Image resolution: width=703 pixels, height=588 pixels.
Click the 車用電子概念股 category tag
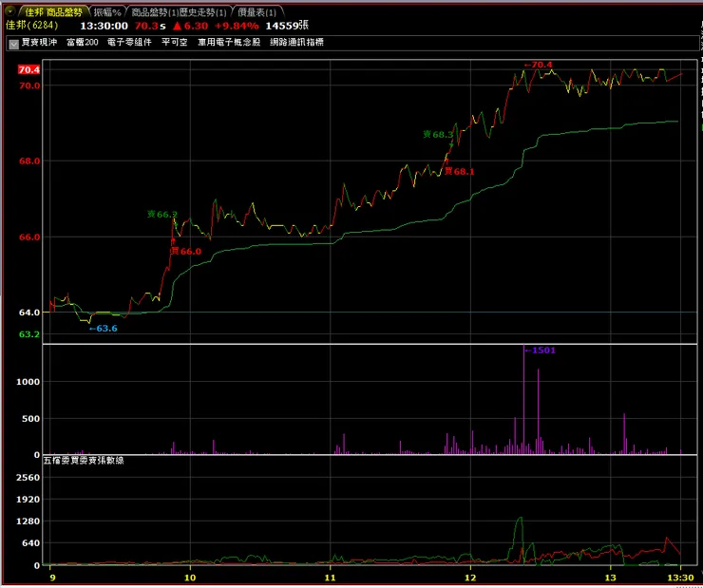[x=229, y=43]
